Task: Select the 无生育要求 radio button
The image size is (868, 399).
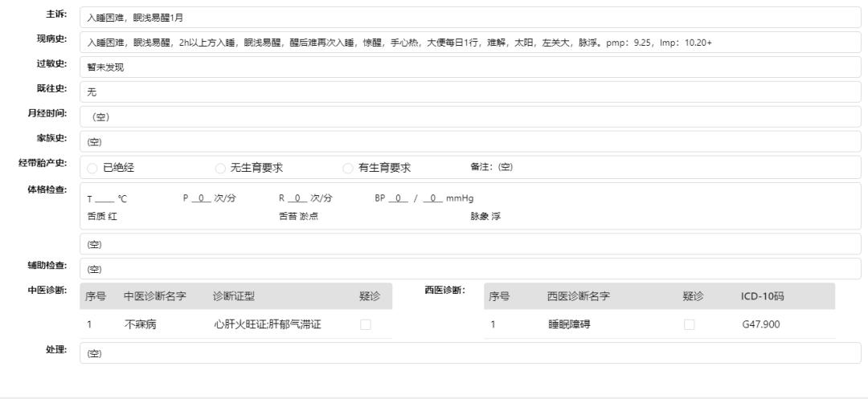Action: (x=220, y=168)
